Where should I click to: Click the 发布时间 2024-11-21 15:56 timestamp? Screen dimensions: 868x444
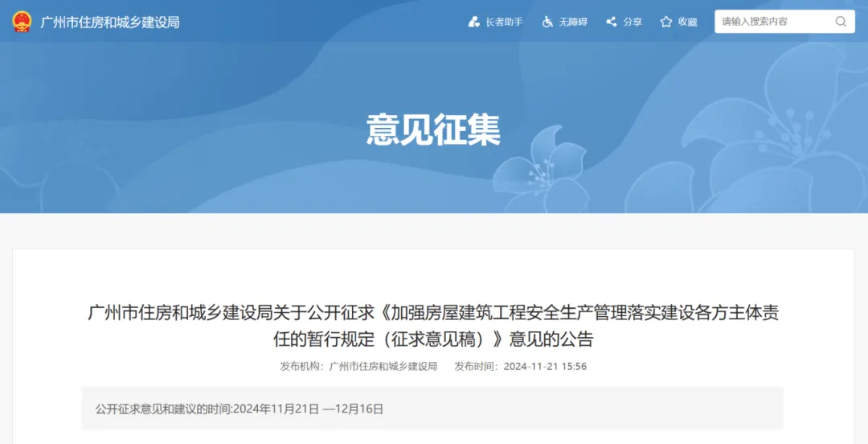point(520,366)
